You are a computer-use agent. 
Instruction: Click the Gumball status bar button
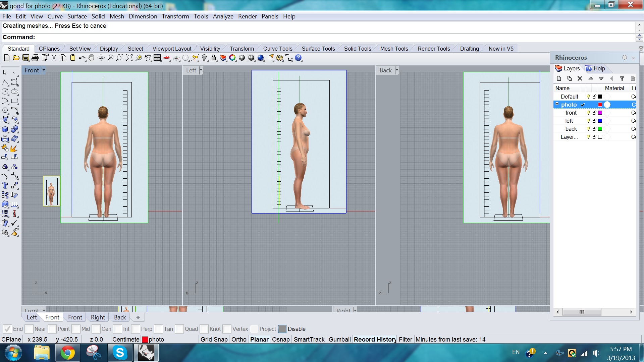click(x=339, y=340)
